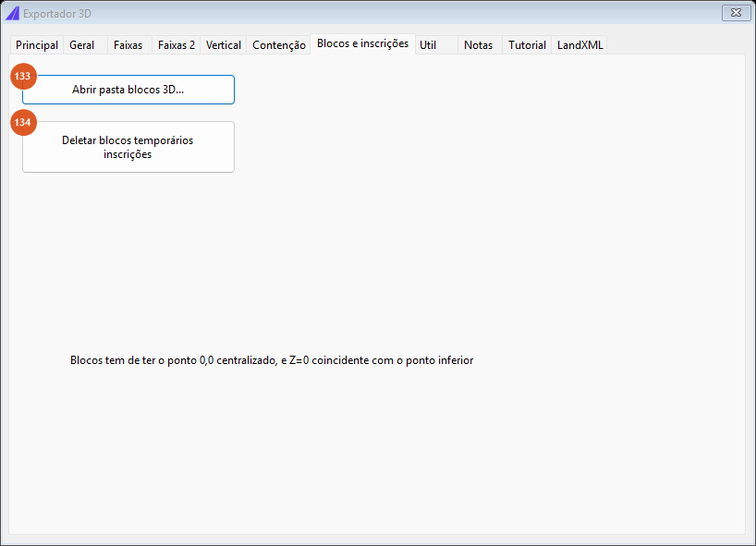This screenshot has height=546, width=756.
Task: Click Abrir pasta blocos 3D button
Action: click(128, 90)
